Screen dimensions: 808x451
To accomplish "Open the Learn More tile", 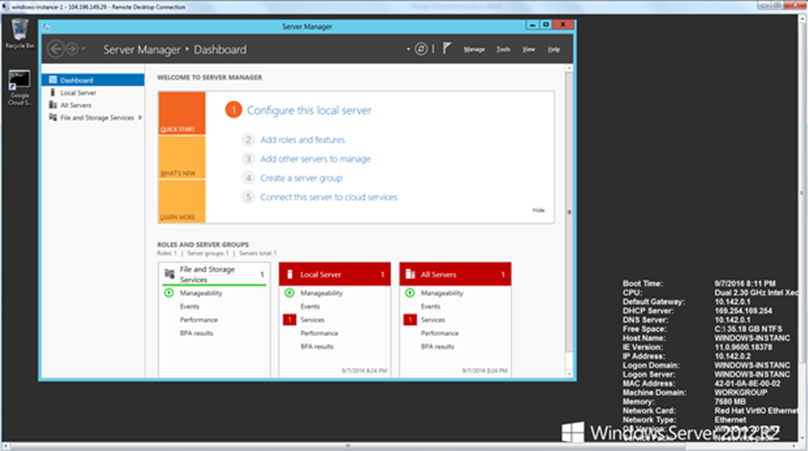I will (x=182, y=202).
